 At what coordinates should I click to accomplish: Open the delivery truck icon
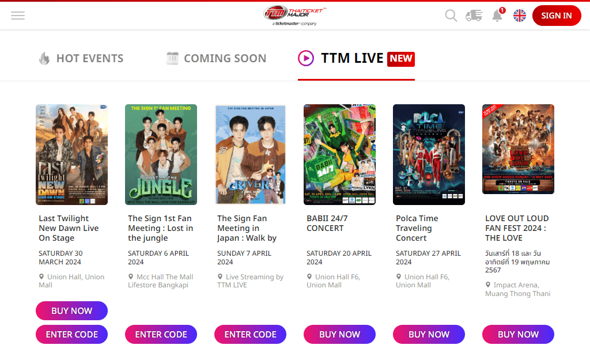(474, 16)
